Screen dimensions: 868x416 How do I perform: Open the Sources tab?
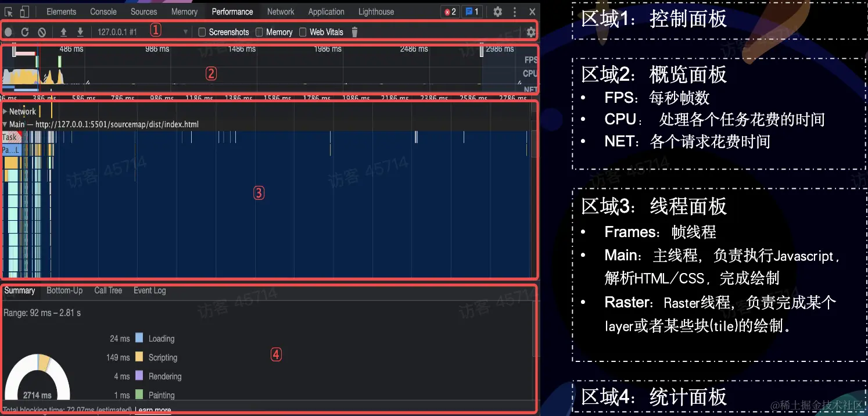click(x=144, y=12)
